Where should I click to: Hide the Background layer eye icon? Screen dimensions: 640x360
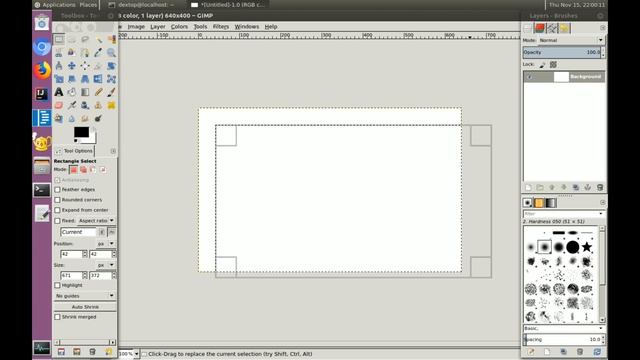[x=529, y=77]
